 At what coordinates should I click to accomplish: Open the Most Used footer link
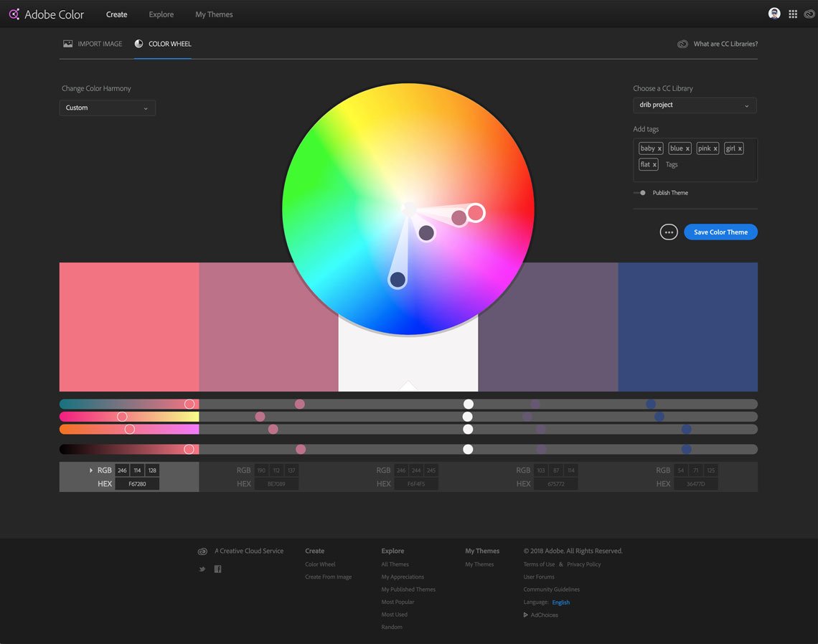[x=395, y=615]
